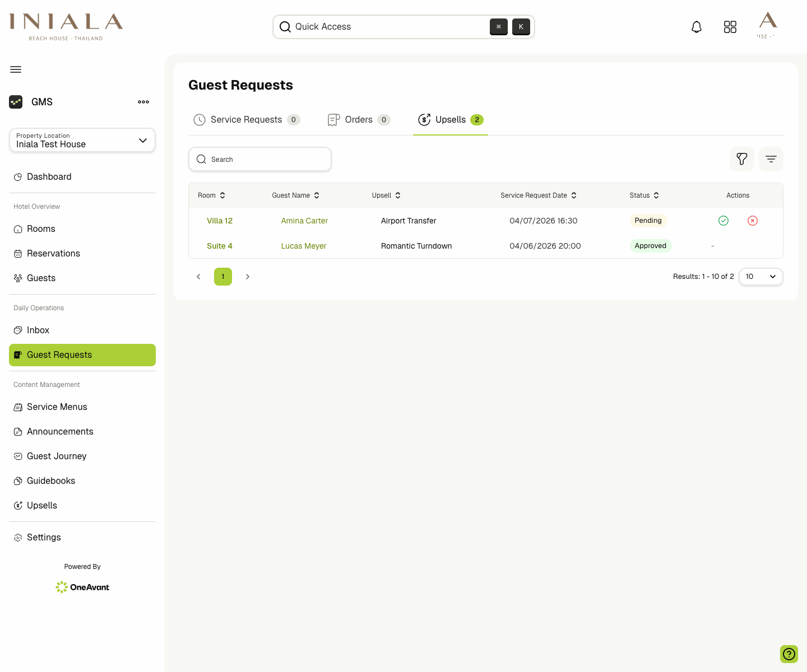This screenshot has width=807, height=672.
Task: Collapse the sidebar hamburger menu
Action: coord(16,69)
